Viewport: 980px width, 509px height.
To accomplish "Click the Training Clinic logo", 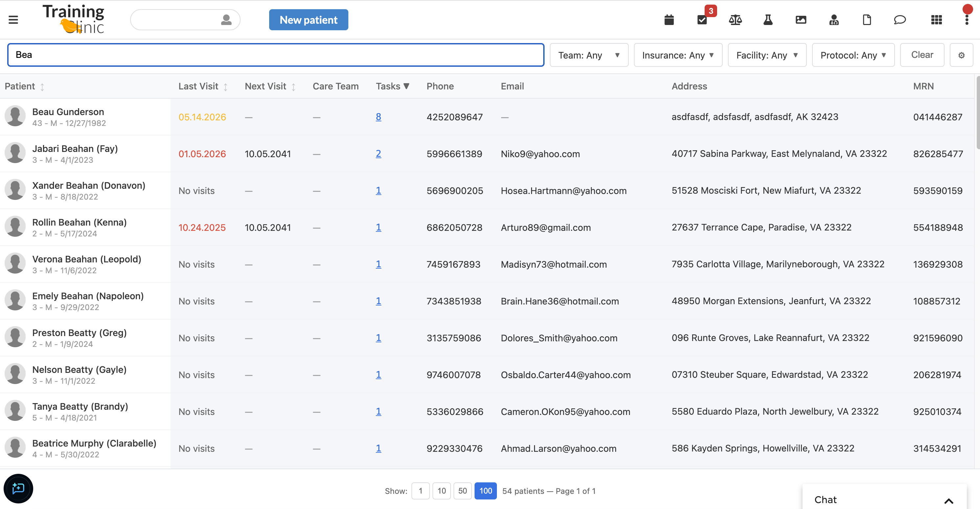I will click(x=73, y=19).
